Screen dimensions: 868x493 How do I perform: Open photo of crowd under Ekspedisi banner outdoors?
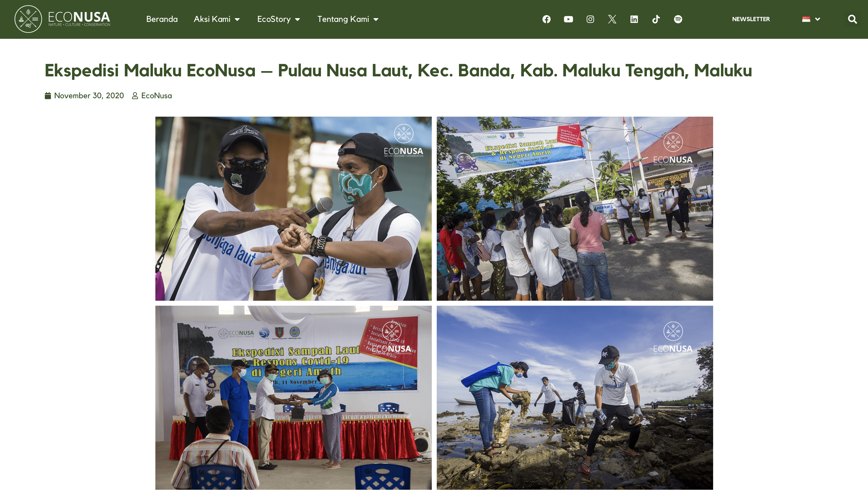[x=575, y=209]
